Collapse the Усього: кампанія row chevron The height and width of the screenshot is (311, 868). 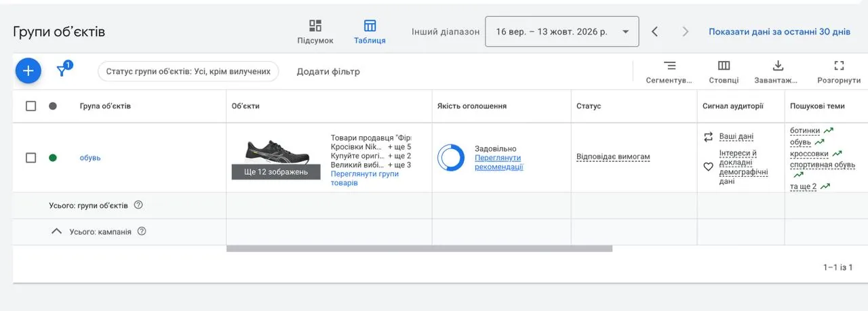click(57, 232)
